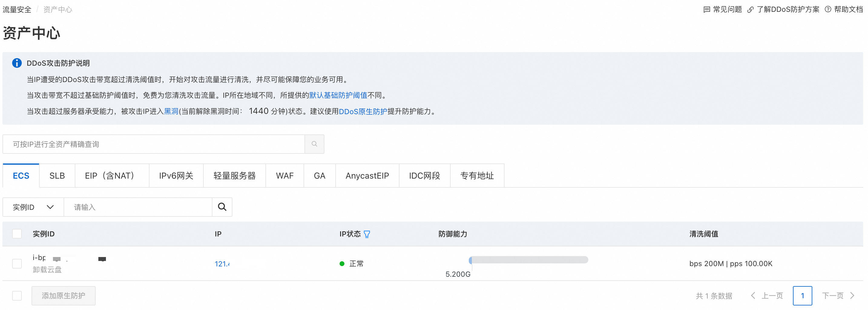This screenshot has height=310, width=868.
Task: Focus the 可按IP进行全资产精确查询 search field
Action: pyautogui.click(x=154, y=144)
